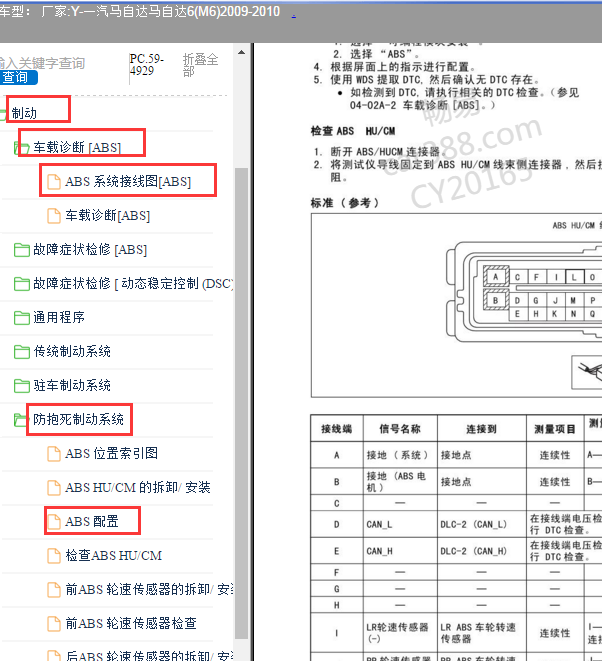Click the 防抱死制动系统 open folder icon

coord(20,420)
